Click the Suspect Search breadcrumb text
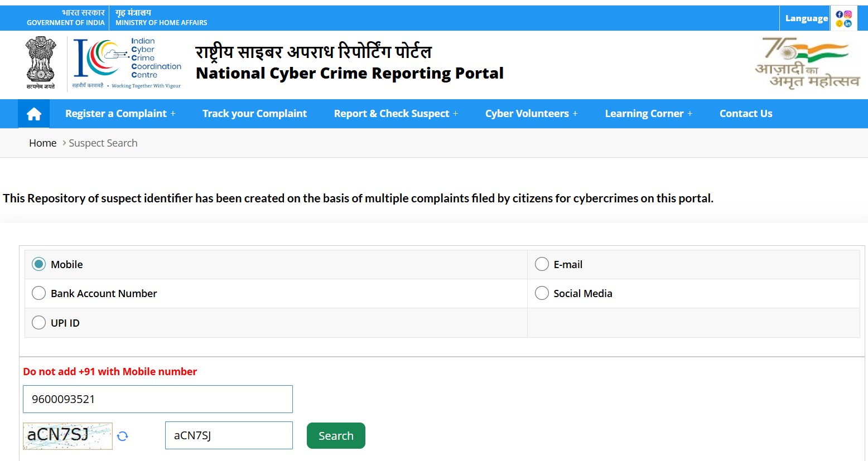The image size is (868, 461). 103,143
